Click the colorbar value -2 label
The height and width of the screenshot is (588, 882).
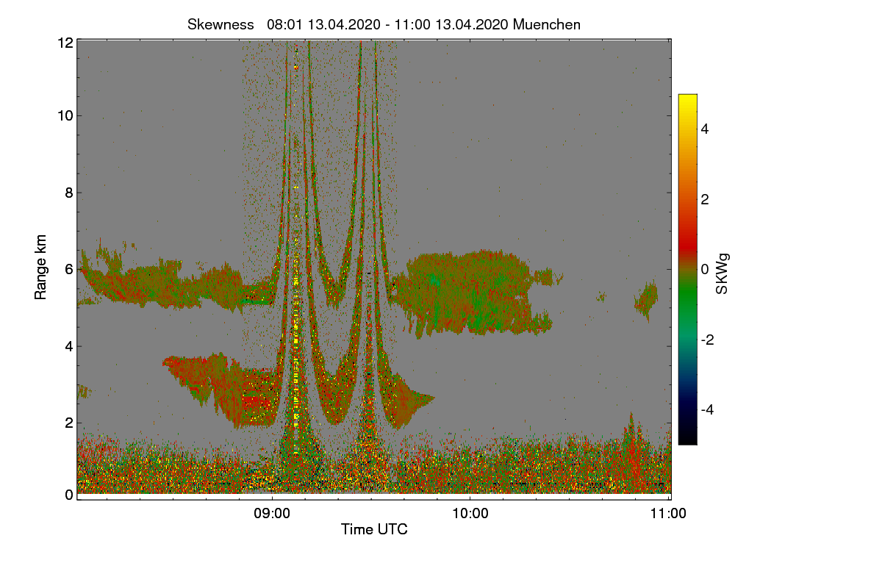[709, 340]
